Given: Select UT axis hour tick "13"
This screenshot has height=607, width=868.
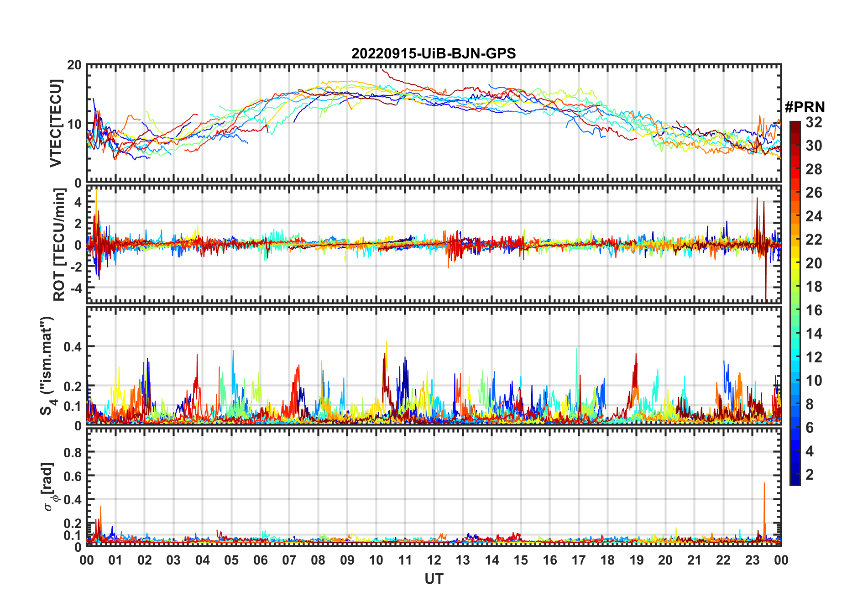Looking at the screenshot, I should (x=463, y=560).
